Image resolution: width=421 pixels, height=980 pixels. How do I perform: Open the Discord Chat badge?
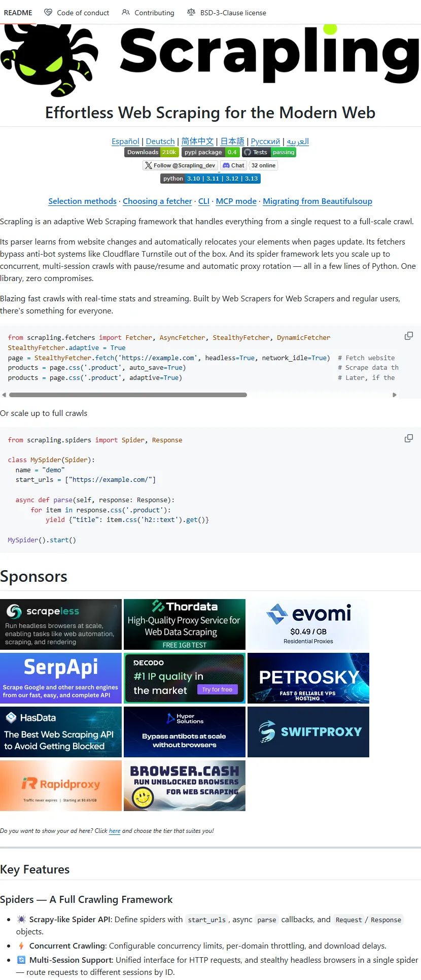click(233, 165)
